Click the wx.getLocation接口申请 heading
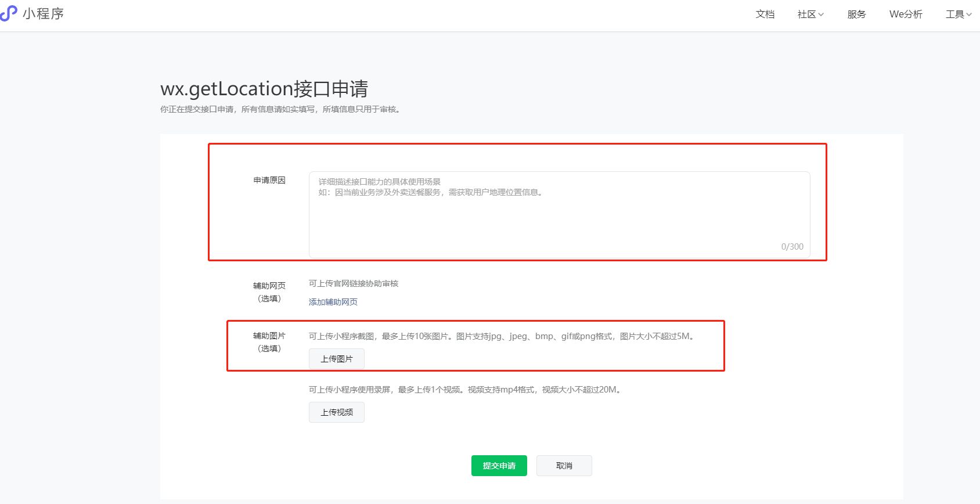 tap(264, 89)
